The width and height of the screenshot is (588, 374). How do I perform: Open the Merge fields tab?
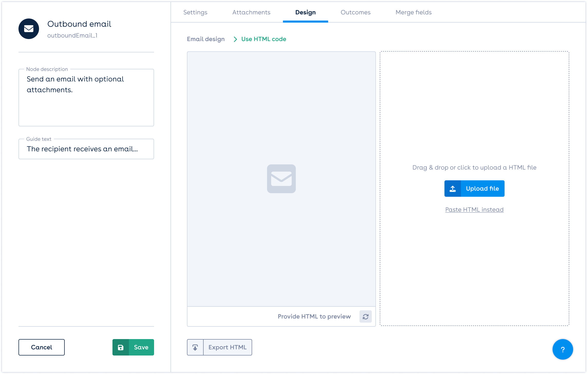413,12
